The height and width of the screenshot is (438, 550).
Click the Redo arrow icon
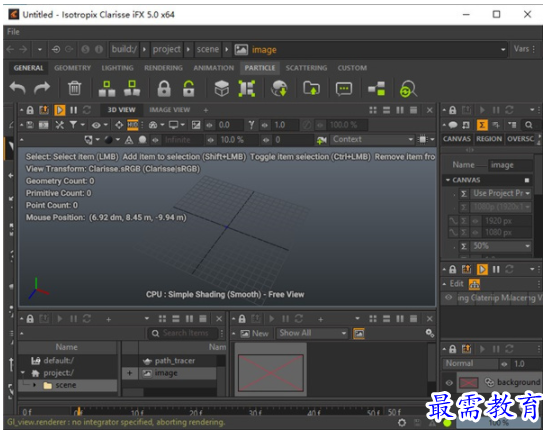[x=42, y=88]
